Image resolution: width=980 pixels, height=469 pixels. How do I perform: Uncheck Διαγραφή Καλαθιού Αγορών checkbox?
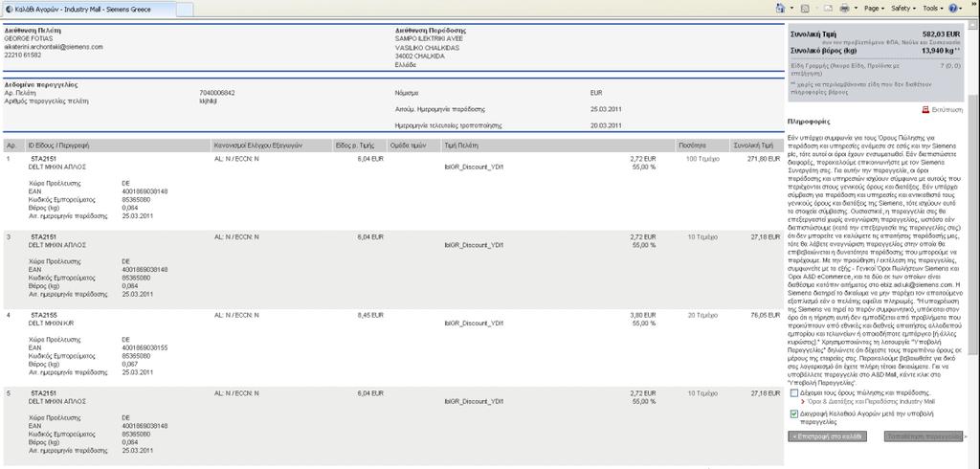tap(794, 414)
